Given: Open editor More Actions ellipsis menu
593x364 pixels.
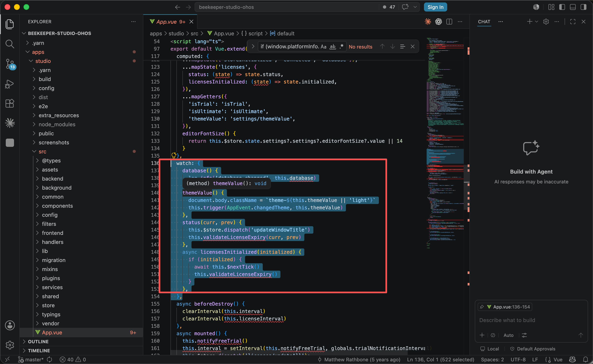Looking at the screenshot, I should coord(460,22).
